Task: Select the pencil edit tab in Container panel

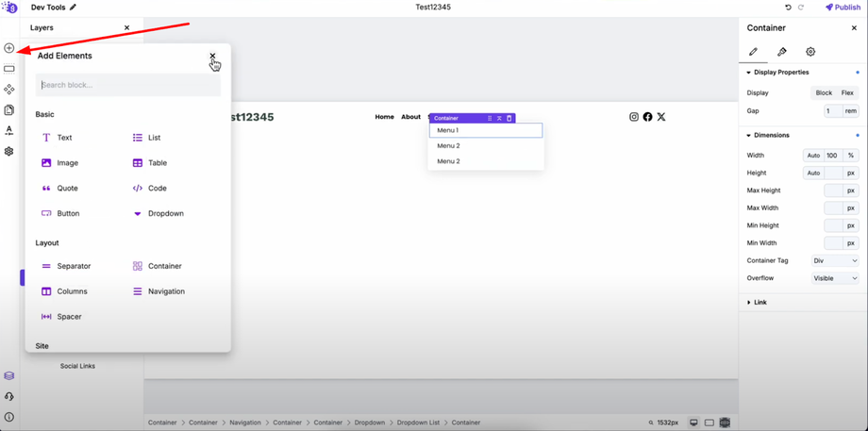Action: pyautogui.click(x=753, y=52)
